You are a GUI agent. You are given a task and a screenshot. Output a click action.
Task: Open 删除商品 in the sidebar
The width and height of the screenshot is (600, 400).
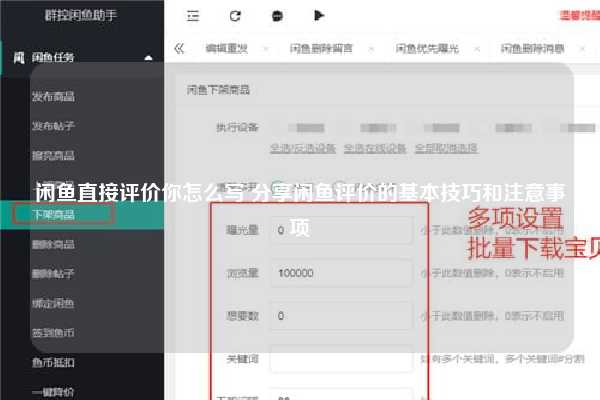point(53,244)
